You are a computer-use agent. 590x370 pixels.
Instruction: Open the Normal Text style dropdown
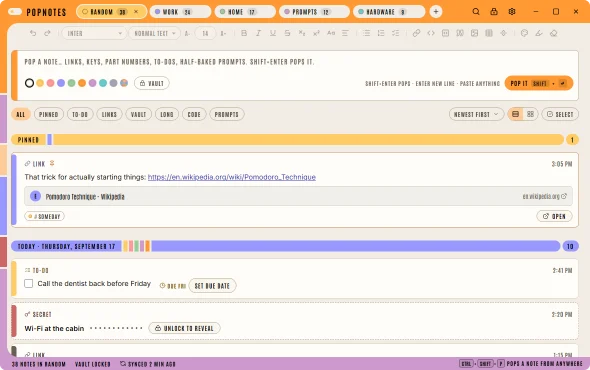[155, 33]
